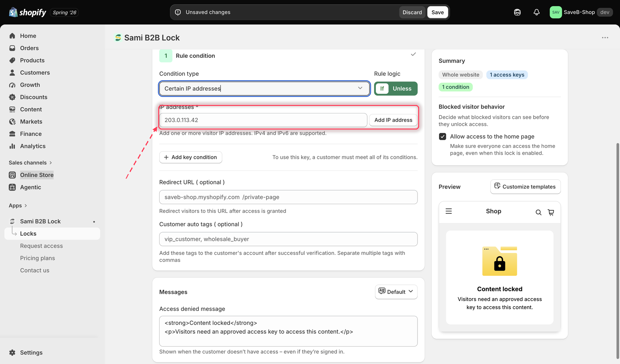This screenshot has width=620, height=364.
Task: Open the Condition type dropdown
Action: [264, 88]
